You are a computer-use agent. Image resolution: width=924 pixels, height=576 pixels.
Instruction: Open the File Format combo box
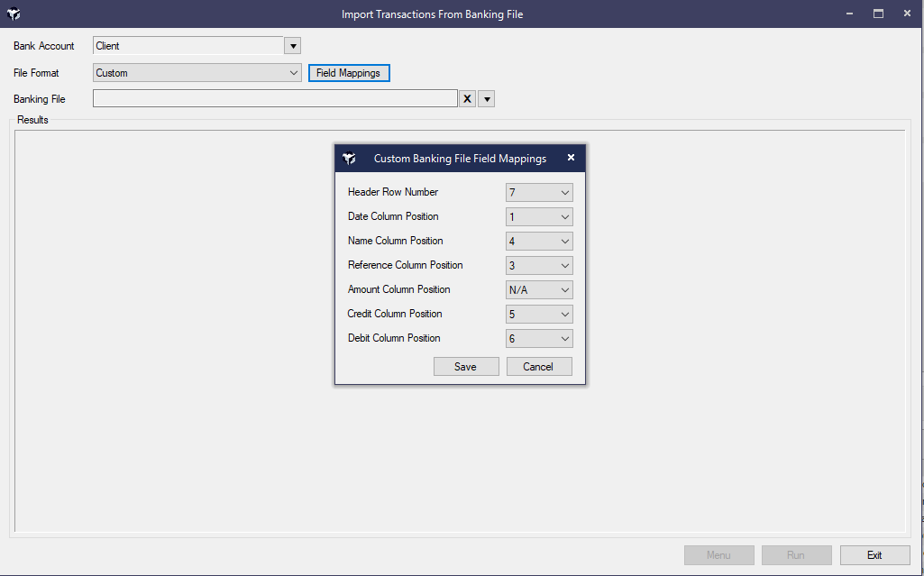click(197, 73)
